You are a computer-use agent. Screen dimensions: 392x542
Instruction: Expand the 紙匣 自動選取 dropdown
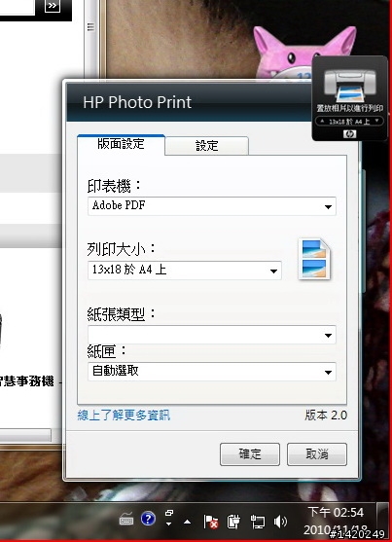point(212,372)
